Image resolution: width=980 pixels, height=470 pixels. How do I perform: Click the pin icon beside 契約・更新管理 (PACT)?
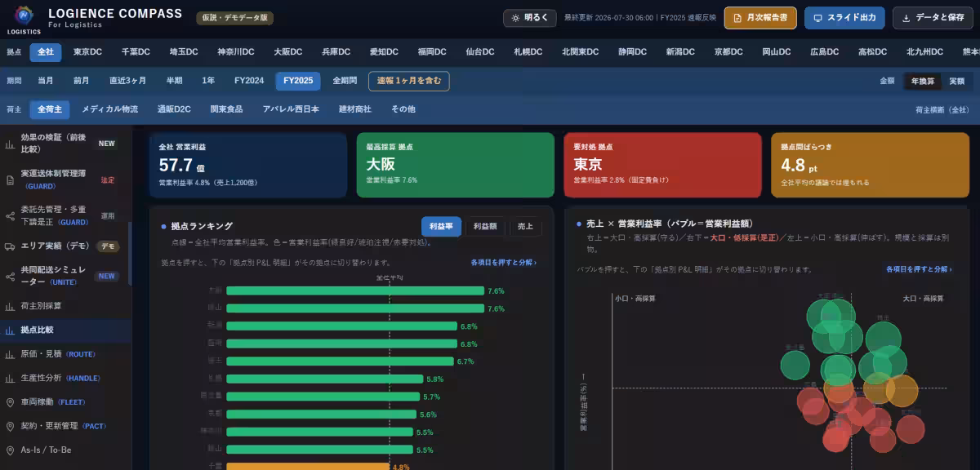coord(10,426)
